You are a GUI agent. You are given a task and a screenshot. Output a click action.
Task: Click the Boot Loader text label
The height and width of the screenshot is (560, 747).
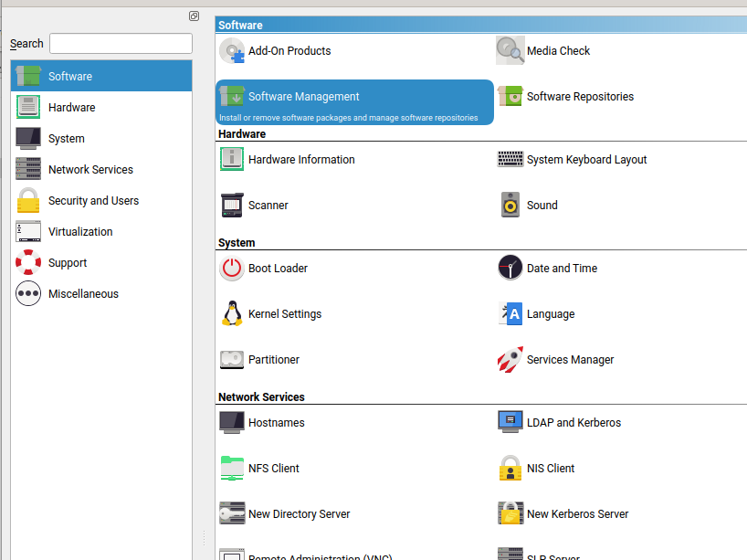point(279,268)
